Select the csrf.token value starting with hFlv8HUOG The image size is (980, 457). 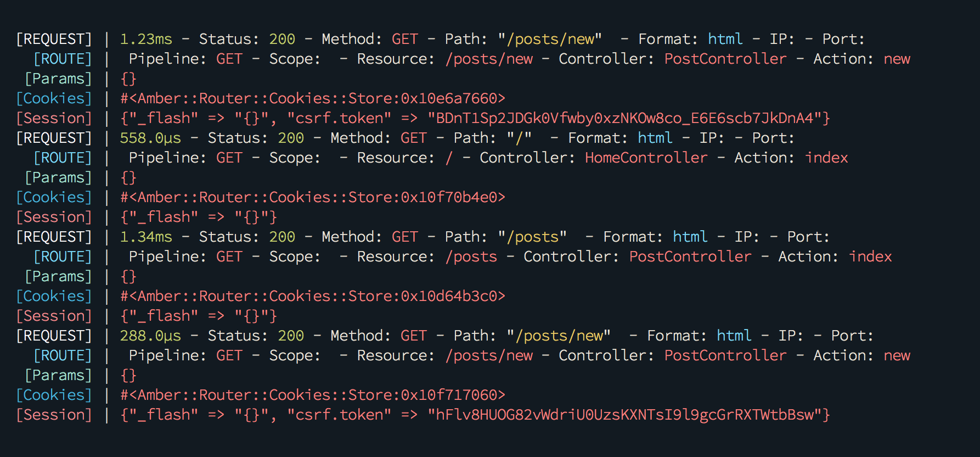(x=624, y=415)
